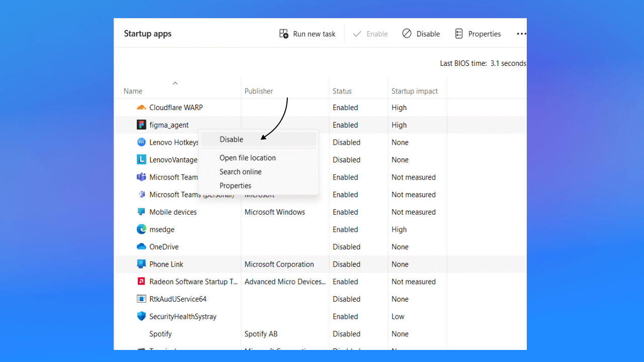Image resolution: width=644 pixels, height=362 pixels.
Task: Click the Properties toolbar icon
Action: [x=459, y=34]
